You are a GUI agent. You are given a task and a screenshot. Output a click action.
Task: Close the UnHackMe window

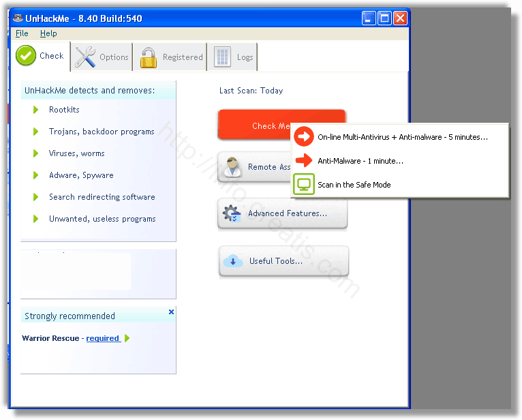click(x=400, y=18)
